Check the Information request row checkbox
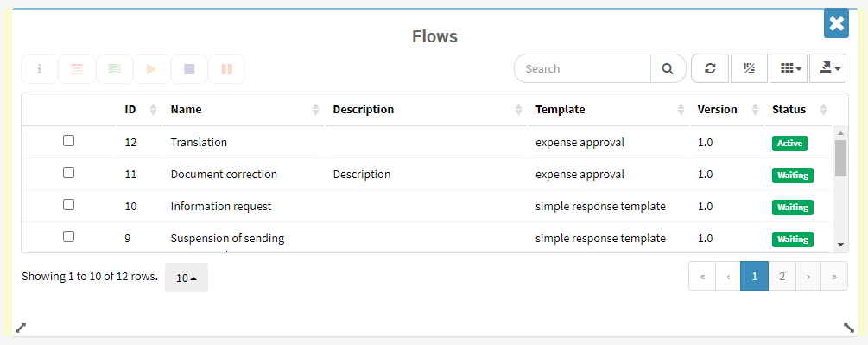Viewport: 868px width, 345px height. [x=68, y=205]
